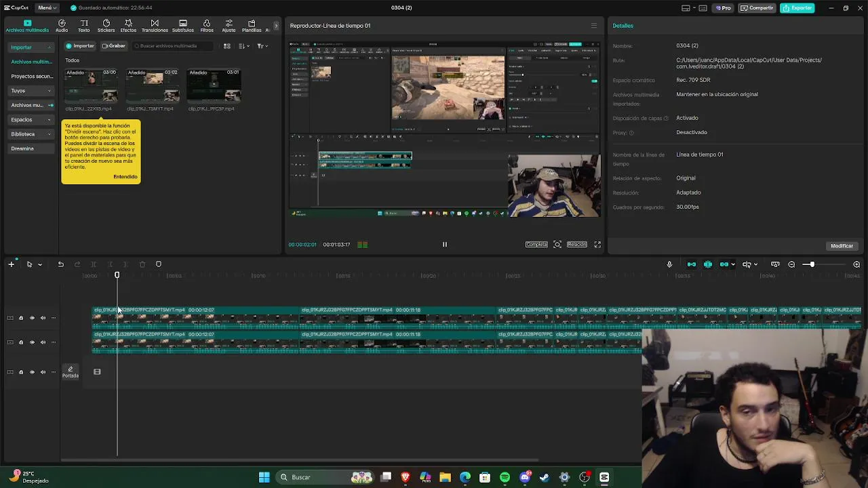Screen dimensions: 868x488
Task: Undo the last timeline action
Action: [x=60, y=264]
